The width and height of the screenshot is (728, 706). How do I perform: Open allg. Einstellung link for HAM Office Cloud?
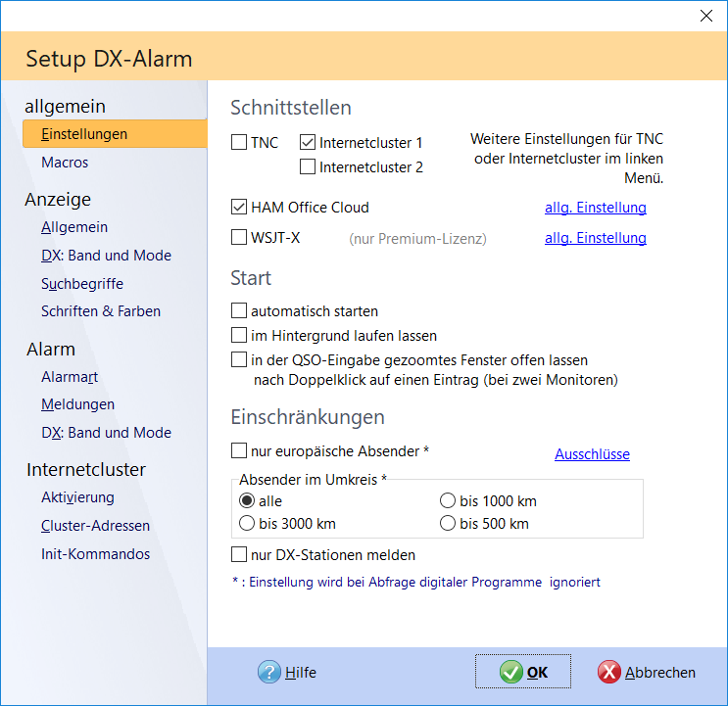595,208
